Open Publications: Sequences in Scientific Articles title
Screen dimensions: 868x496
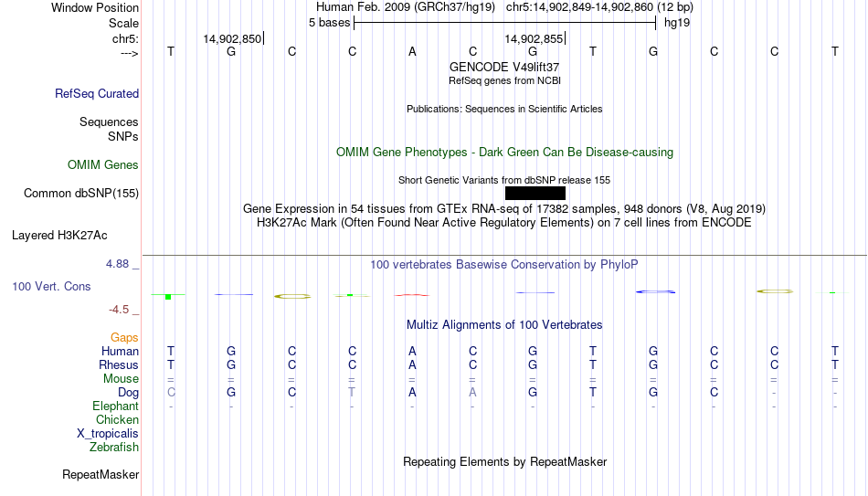(504, 109)
